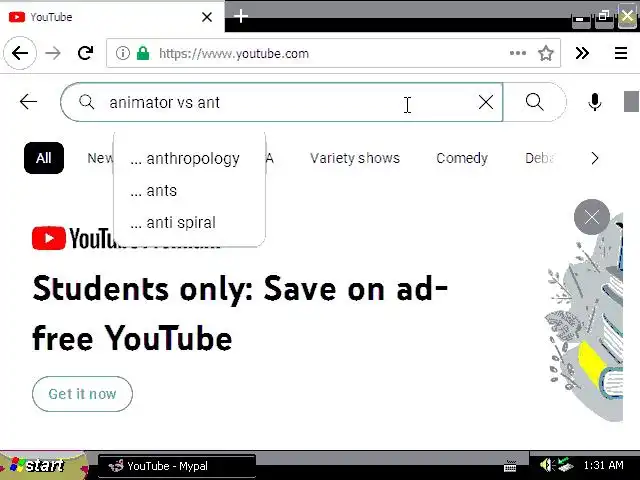This screenshot has width=640, height=480.
Task: Select the Variety shows filter chip
Action: 355,158
